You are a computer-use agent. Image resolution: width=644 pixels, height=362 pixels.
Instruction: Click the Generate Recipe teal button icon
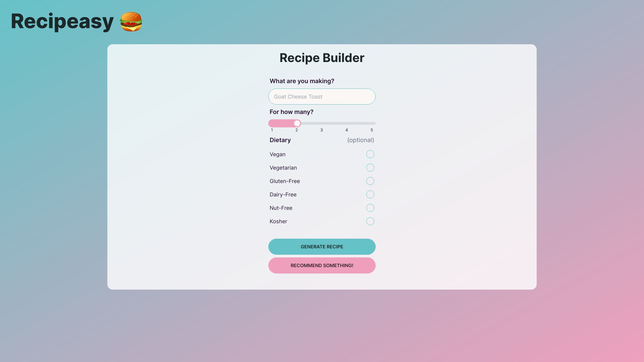(322, 246)
